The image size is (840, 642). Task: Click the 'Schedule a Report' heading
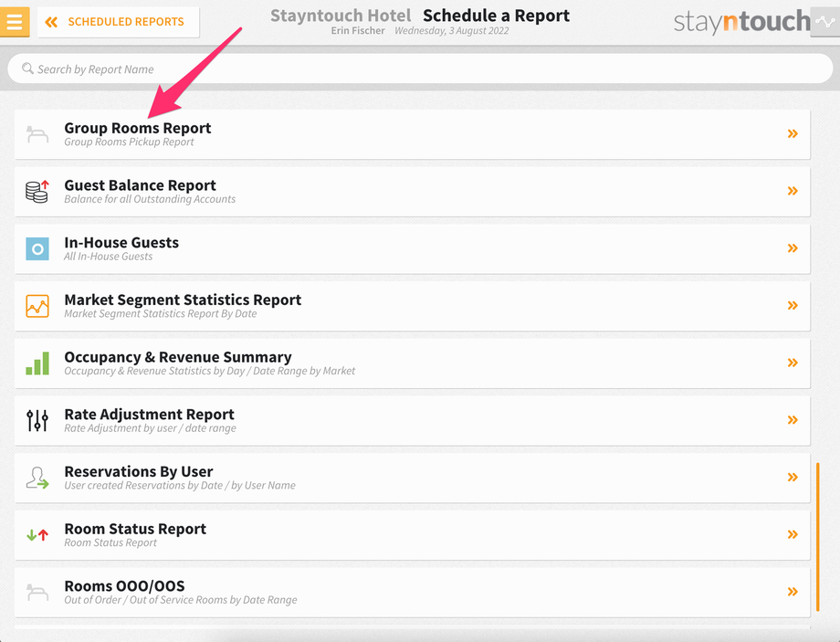click(x=496, y=16)
